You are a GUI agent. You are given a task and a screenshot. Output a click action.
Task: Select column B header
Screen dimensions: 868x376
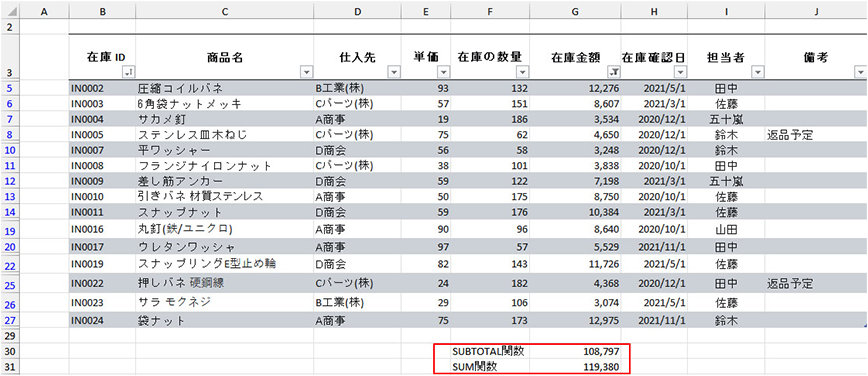tap(102, 11)
